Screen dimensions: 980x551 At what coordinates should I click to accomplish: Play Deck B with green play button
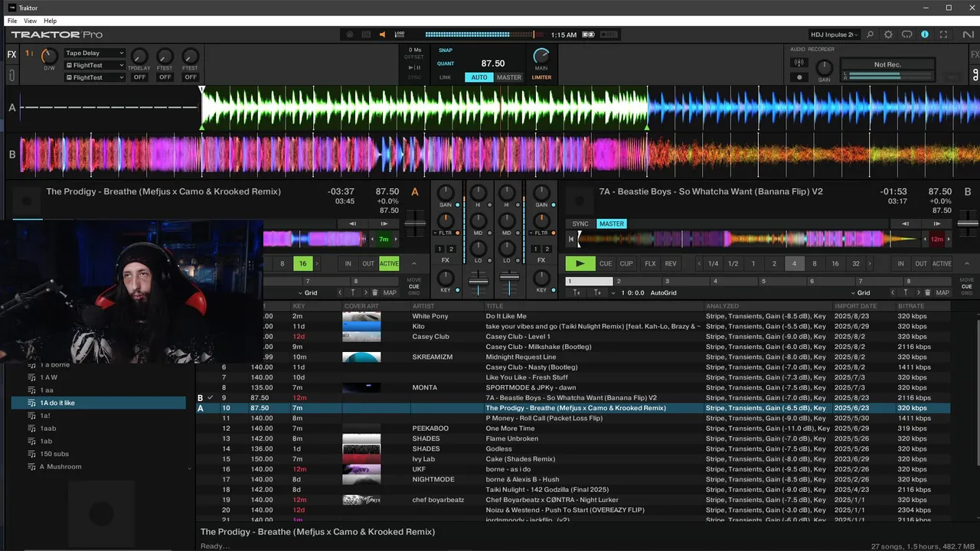[580, 263]
